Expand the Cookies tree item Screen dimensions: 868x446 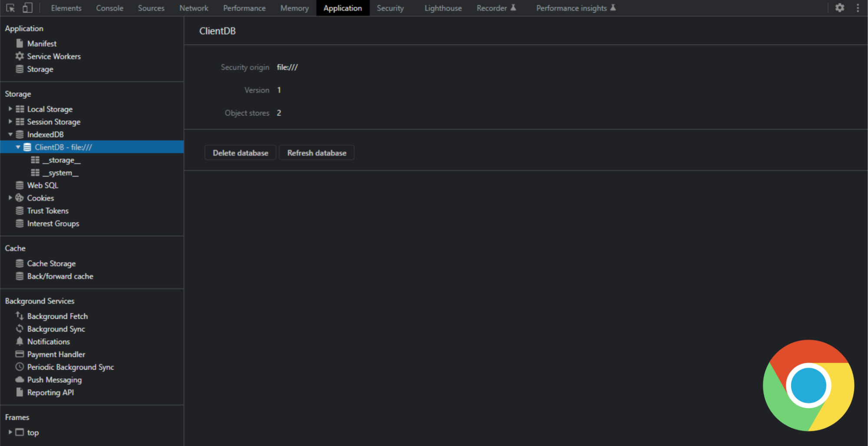[x=10, y=198]
